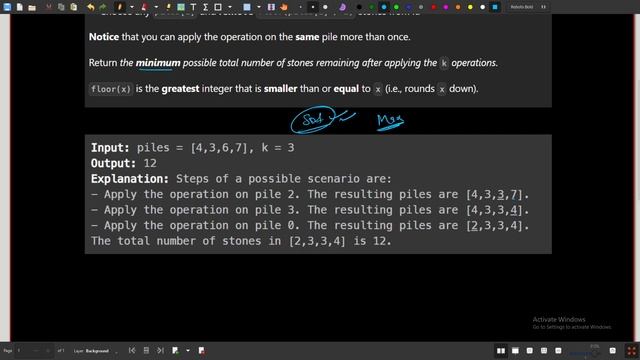Viewport: 640px width, 360px height.
Task: Toggle the purple fill icon
Action: [342, 7]
